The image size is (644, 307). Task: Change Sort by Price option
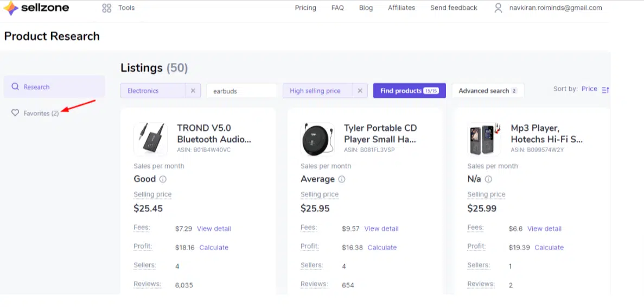(589, 89)
